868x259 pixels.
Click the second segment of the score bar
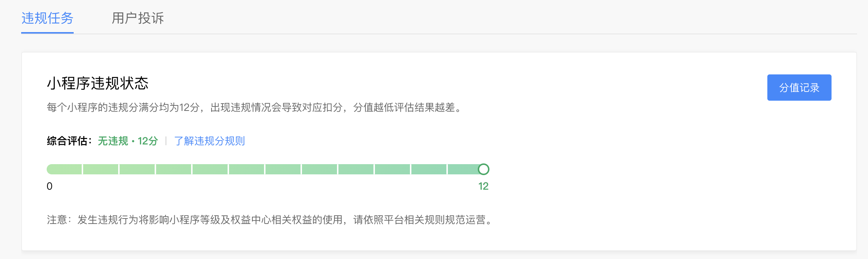coord(101,169)
